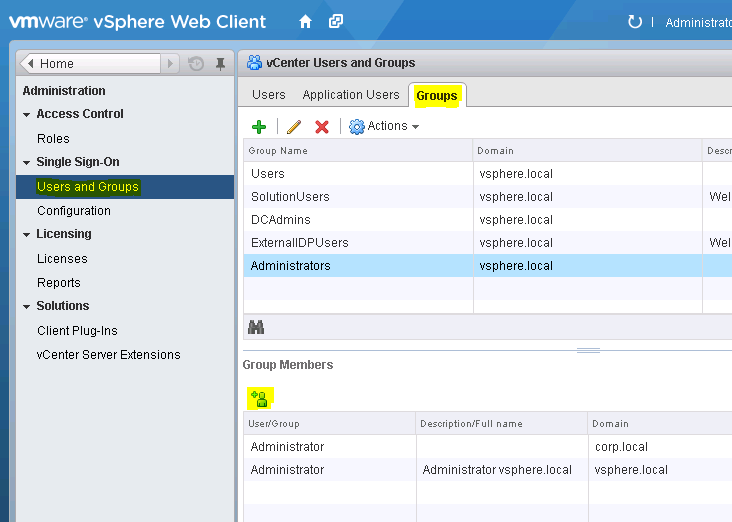
Task: Click the green plus to add group
Action: tap(259, 127)
